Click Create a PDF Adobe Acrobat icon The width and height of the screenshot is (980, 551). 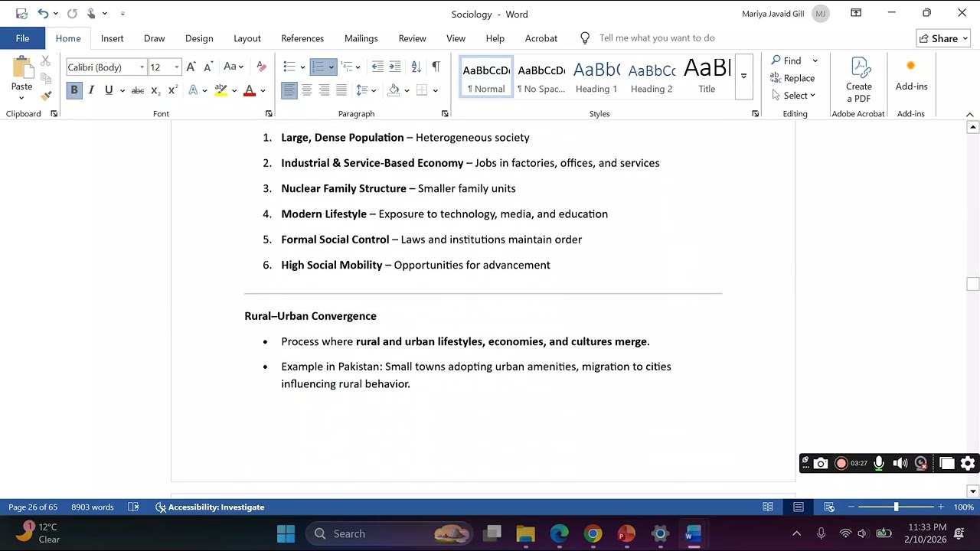click(859, 80)
